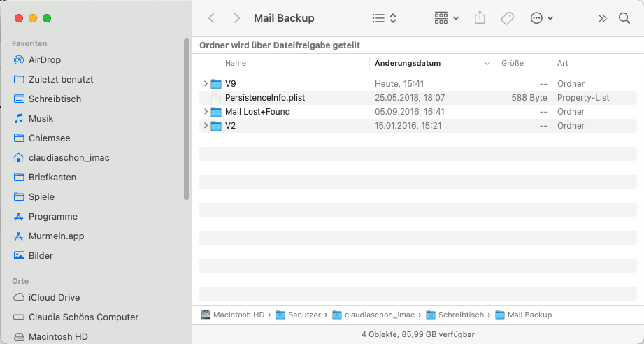Expand the V2 folder disclosure triangle
This screenshot has height=344, width=644.
[205, 126]
